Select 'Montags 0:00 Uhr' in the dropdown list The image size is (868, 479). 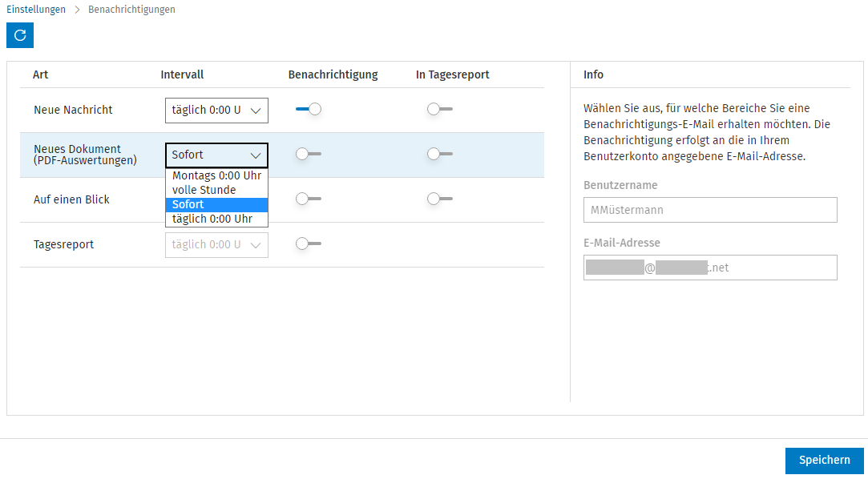pyautogui.click(x=216, y=176)
